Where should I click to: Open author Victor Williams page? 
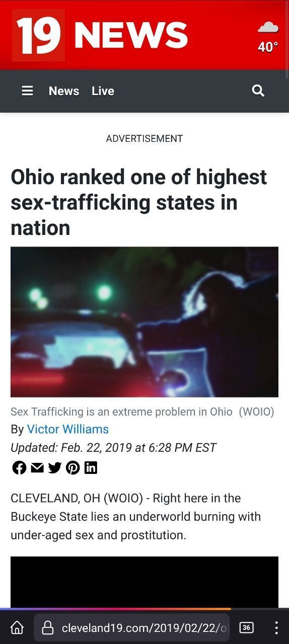pos(67,429)
